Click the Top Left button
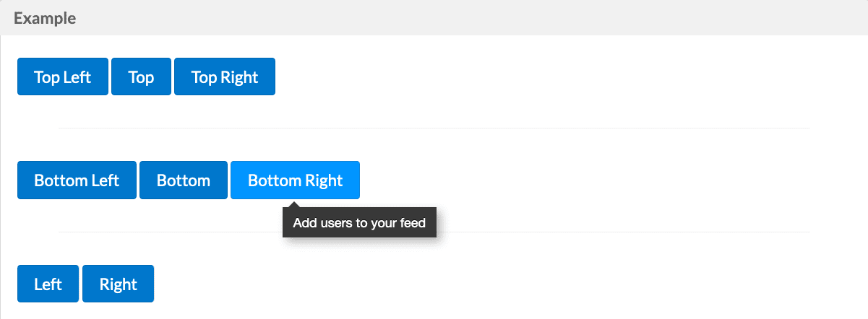The height and width of the screenshot is (319, 868). tap(63, 77)
